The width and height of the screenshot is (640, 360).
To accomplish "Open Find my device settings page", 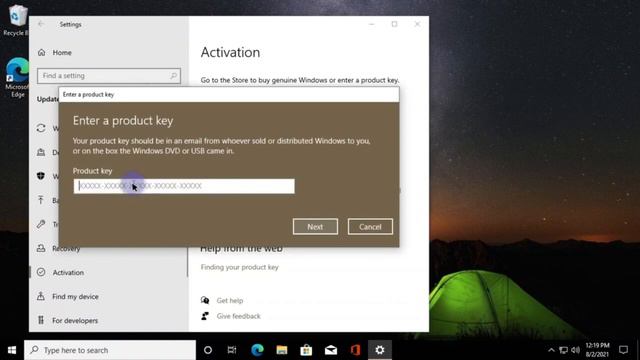I will coord(75,296).
